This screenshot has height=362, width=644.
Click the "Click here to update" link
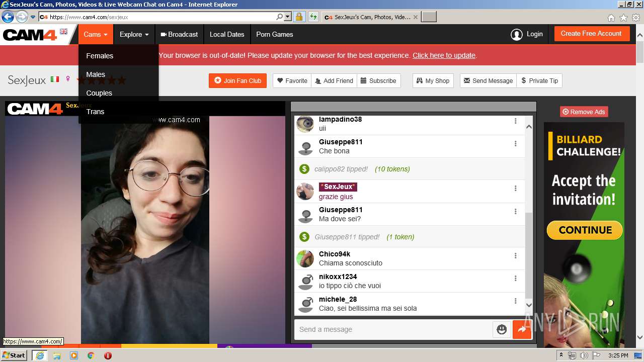point(444,55)
